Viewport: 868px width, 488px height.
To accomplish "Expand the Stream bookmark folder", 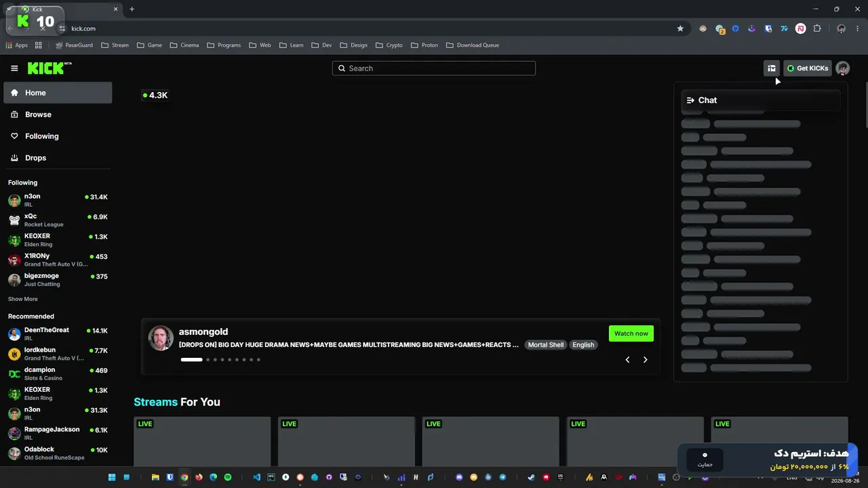I will point(115,45).
